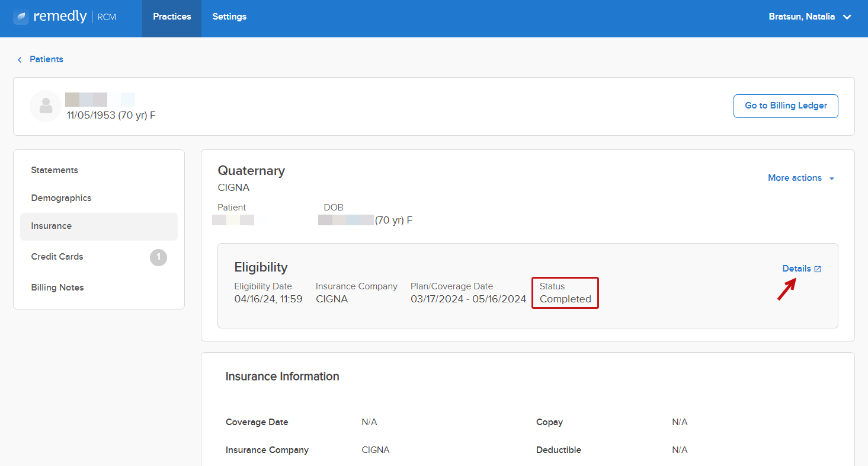Go back via the Patients link

[x=46, y=59]
